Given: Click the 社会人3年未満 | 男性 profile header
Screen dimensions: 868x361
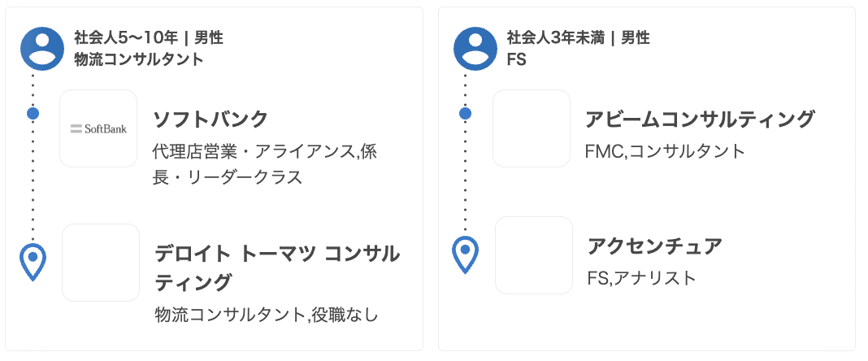Looking at the screenshot, I should [x=578, y=37].
